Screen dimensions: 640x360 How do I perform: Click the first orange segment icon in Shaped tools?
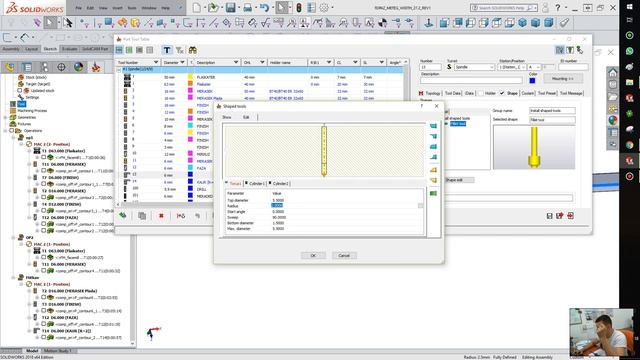[x=433, y=170]
